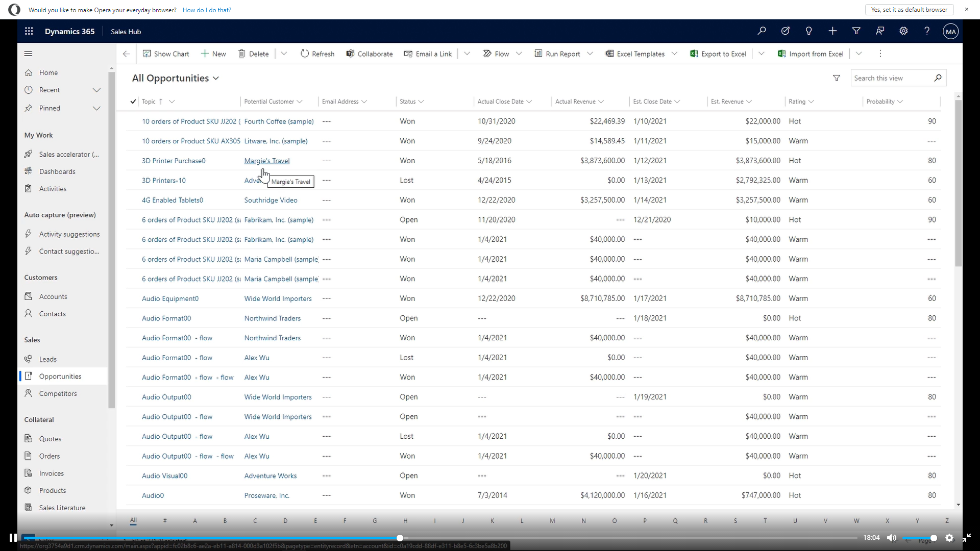Click Collaborate command
The width and height of the screenshot is (980, 551).
[x=370, y=54]
